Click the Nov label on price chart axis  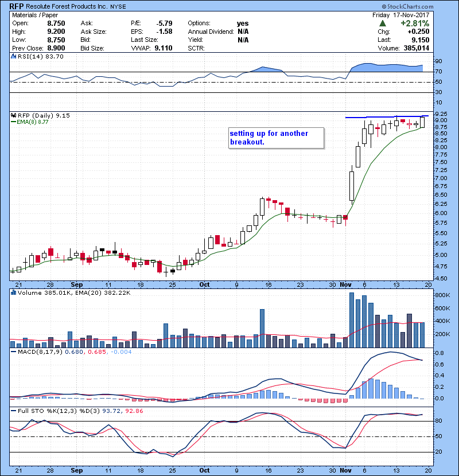[x=346, y=284]
